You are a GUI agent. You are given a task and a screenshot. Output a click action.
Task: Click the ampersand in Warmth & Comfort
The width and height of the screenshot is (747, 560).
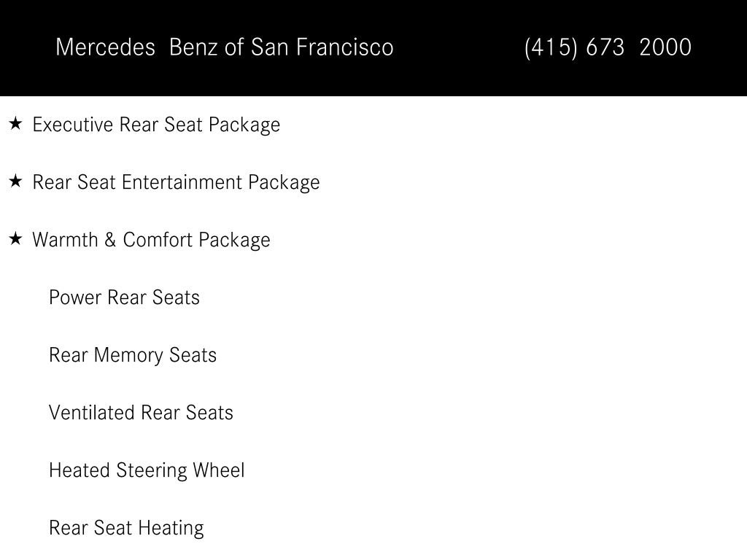[x=110, y=239]
